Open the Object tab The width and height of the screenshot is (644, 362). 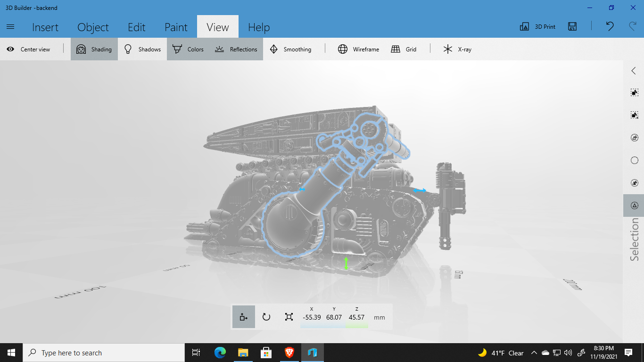click(x=93, y=27)
